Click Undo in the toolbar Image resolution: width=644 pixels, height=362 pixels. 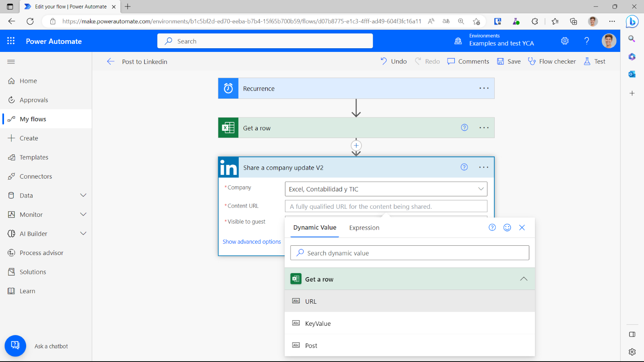coord(394,62)
